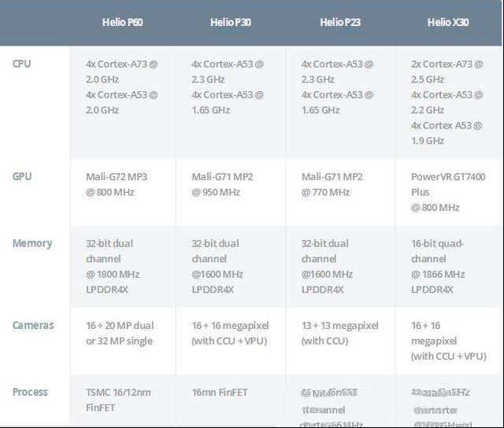Click Helio P60 CPU cell with Cortex-A73 2.0 GHz
The height and width of the screenshot is (428, 504).
(123, 102)
